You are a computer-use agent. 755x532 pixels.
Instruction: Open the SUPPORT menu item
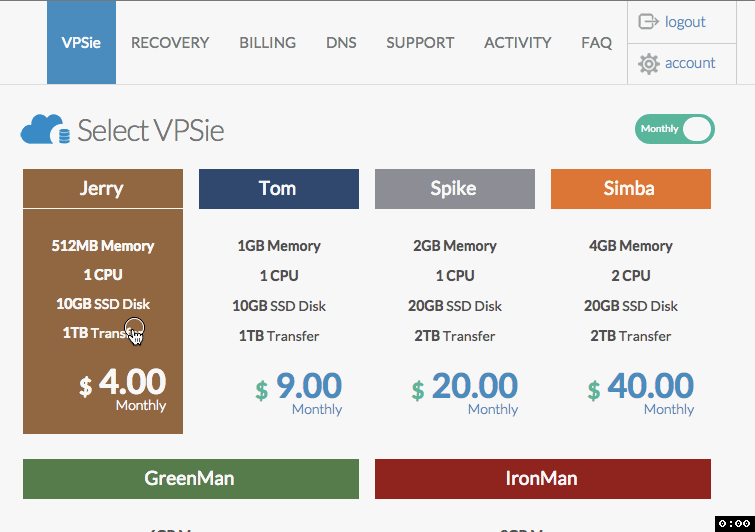420,43
